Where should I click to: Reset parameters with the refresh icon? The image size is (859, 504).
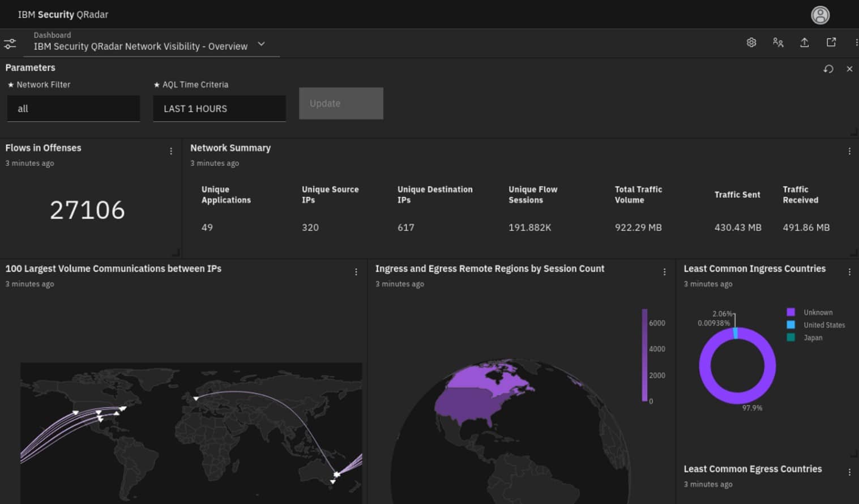coord(828,69)
